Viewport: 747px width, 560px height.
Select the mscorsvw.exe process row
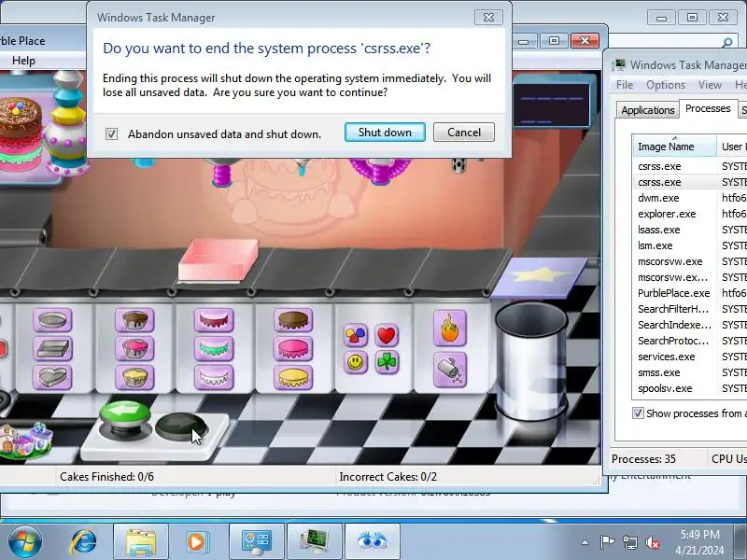pyautogui.click(x=690, y=261)
